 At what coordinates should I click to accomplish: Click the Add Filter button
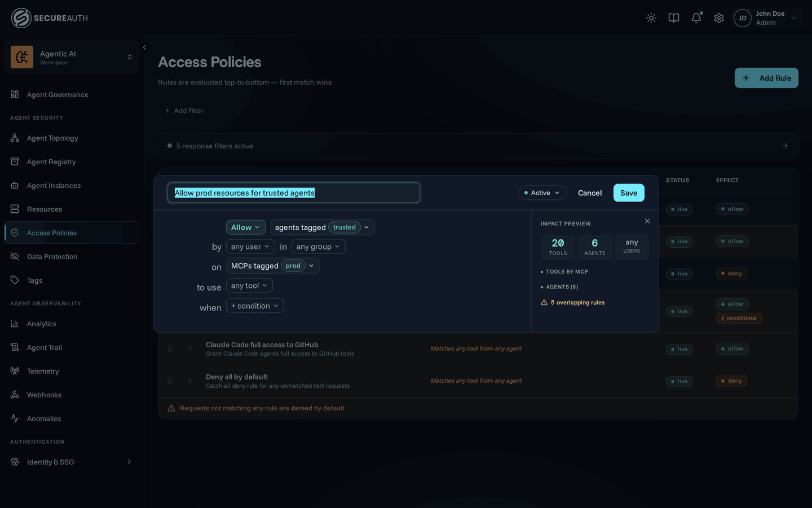tap(184, 111)
